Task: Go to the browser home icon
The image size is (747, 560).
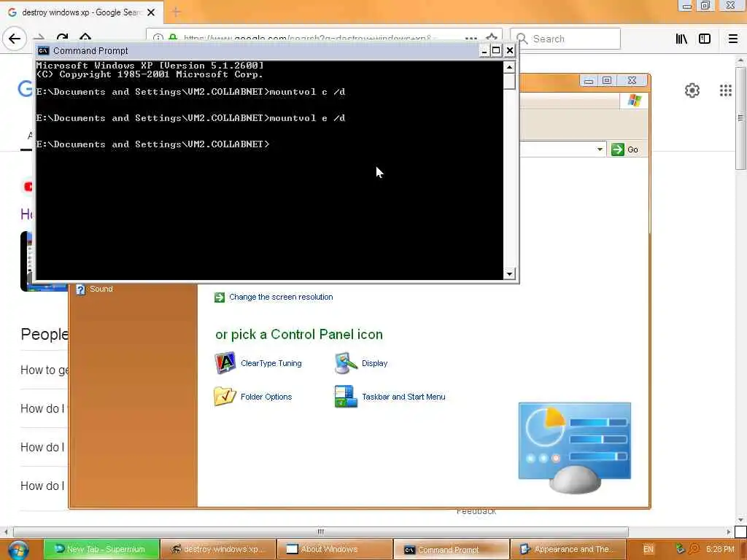Action: [x=85, y=38]
